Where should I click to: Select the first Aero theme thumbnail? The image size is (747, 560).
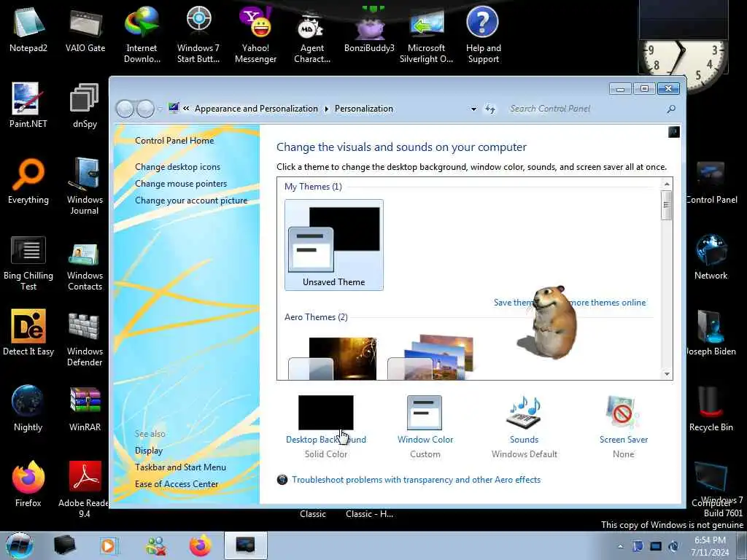pyautogui.click(x=333, y=358)
